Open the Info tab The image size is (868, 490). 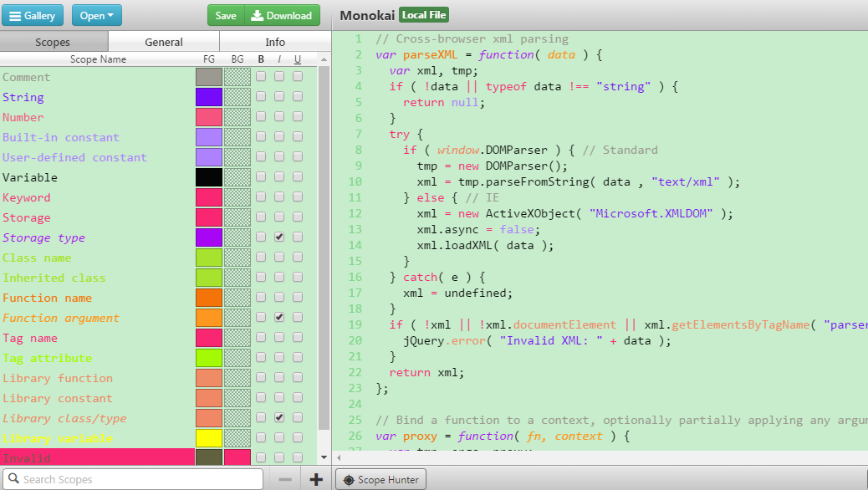pos(275,42)
